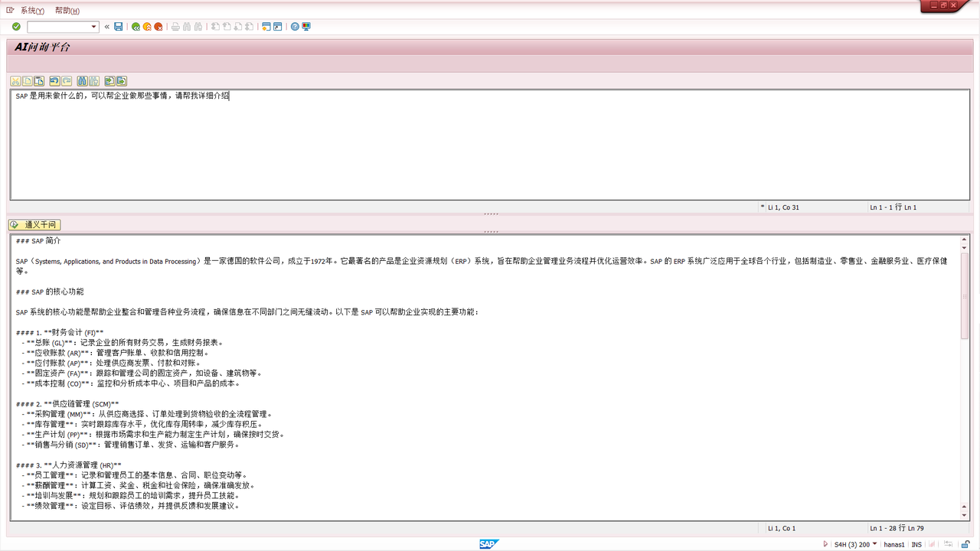
Task: Click the '#### 3. **人力资源管理 (HR)**' line
Action: [69, 465]
